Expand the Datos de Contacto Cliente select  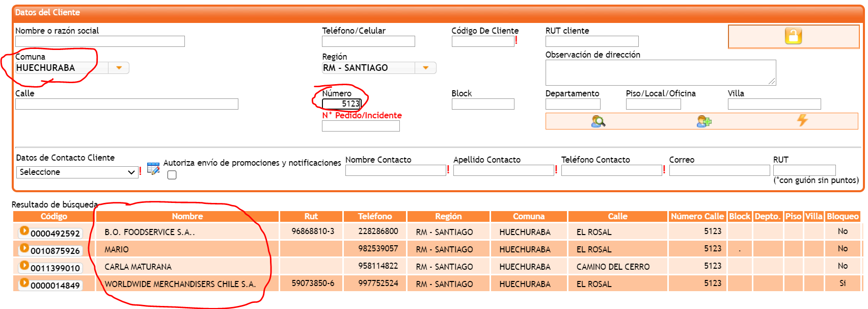(x=77, y=172)
